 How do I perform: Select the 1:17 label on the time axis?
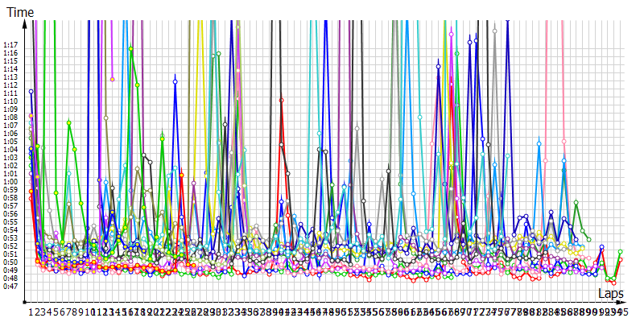[x=10, y=45]
